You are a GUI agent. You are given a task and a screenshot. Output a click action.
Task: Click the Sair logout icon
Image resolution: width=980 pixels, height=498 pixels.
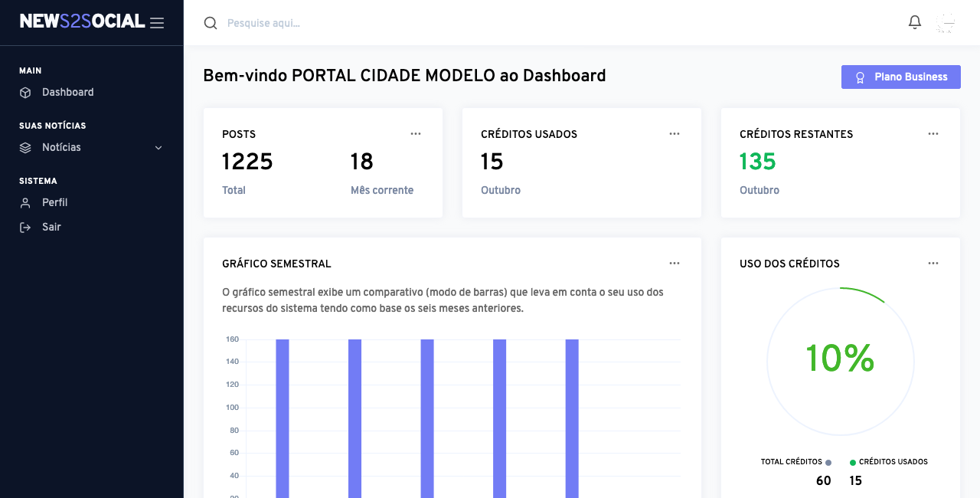pyautogui.click(x=25, y=228)
